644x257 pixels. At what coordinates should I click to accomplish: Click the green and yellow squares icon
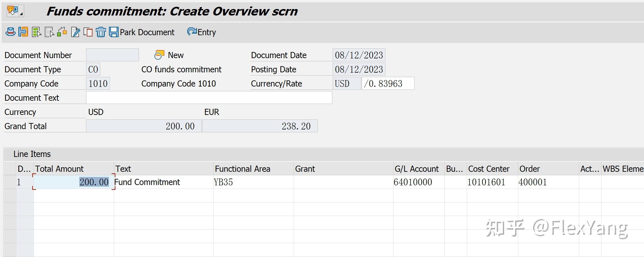pyautogui.click(x=62, y=32)
